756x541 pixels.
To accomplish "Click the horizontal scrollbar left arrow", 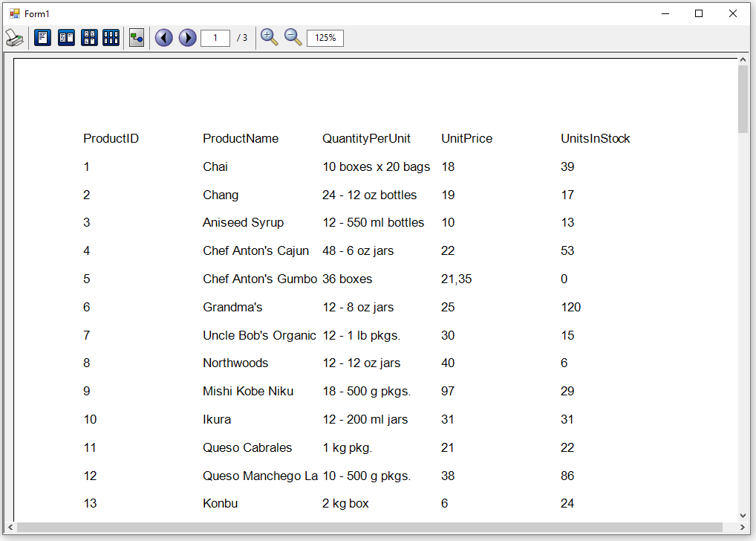I will (10, 527).
